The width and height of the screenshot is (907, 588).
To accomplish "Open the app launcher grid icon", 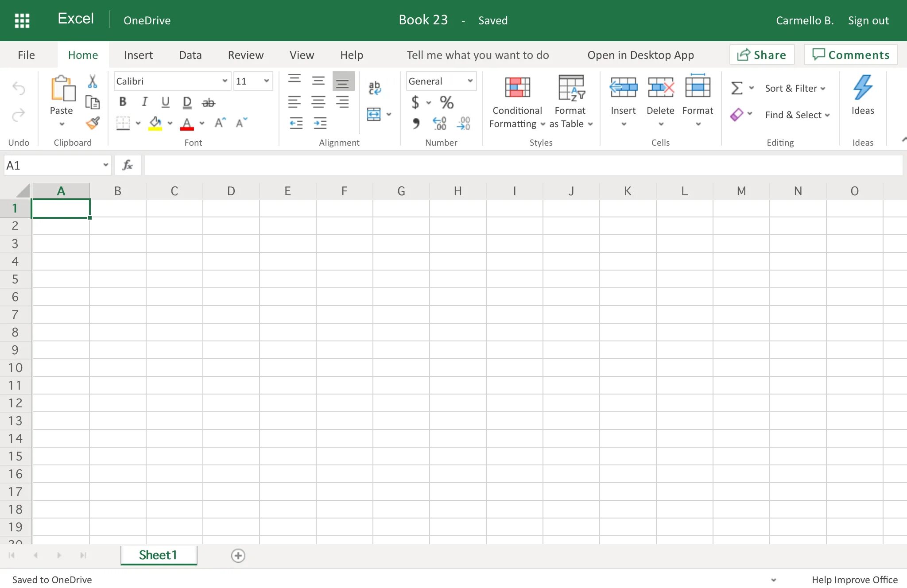I will click(22, 20).
